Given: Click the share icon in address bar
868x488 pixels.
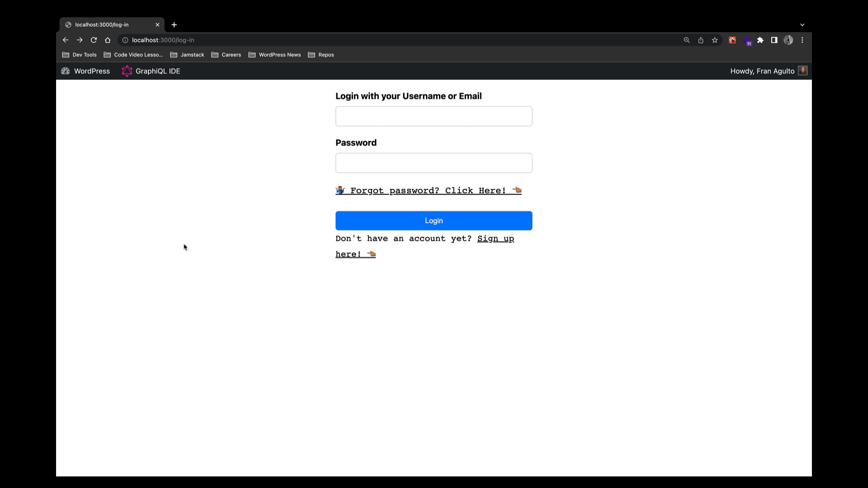Looking at the screenshot, I should 701,40.
